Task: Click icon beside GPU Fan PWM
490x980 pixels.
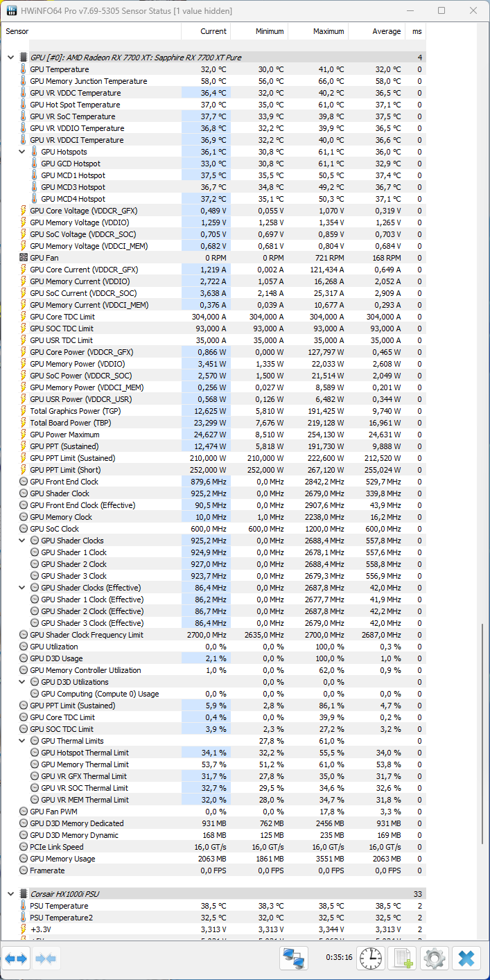Action: (x=23, y=812)
